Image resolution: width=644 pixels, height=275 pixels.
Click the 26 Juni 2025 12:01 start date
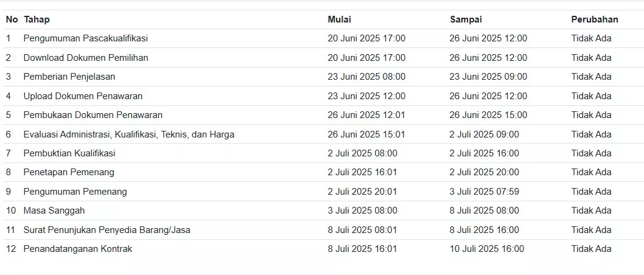click(366, 115)
